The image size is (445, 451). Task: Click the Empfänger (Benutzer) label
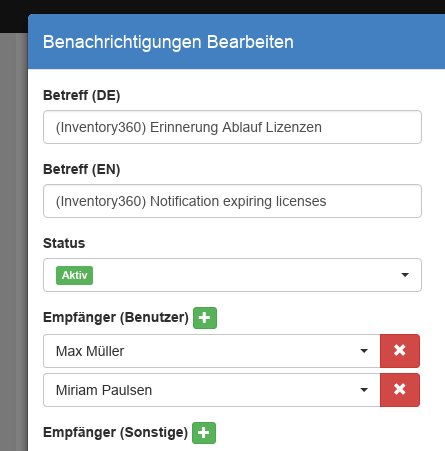pos(116,317)
